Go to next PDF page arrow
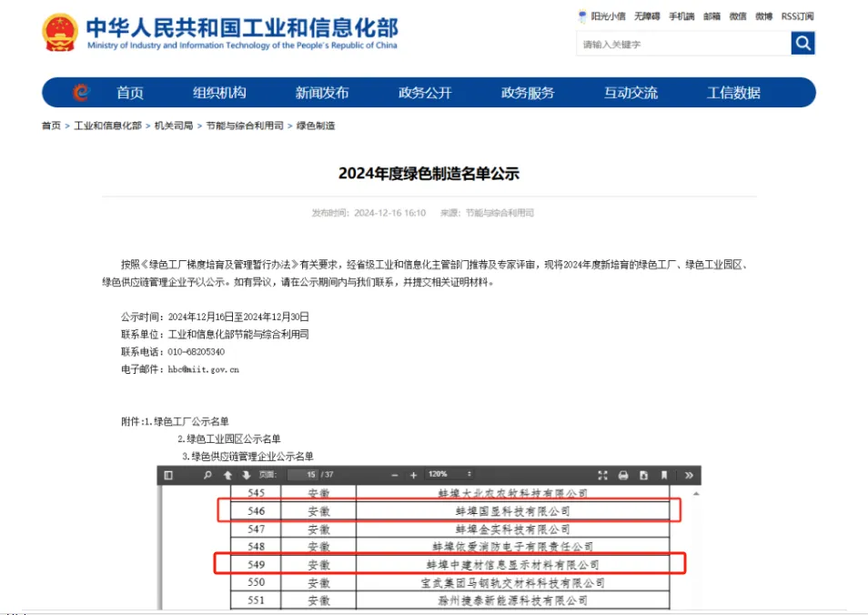Viewport: 868px width, 615px height. pos(246,475)
